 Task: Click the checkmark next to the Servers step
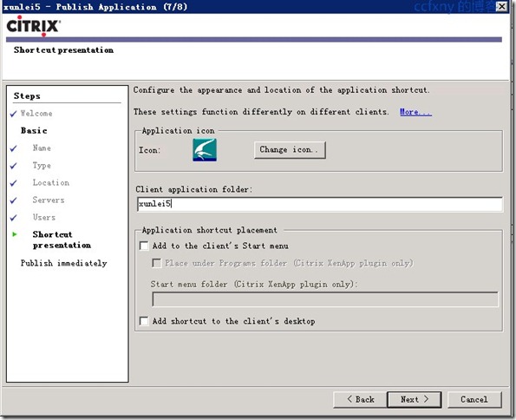point(14,200)
